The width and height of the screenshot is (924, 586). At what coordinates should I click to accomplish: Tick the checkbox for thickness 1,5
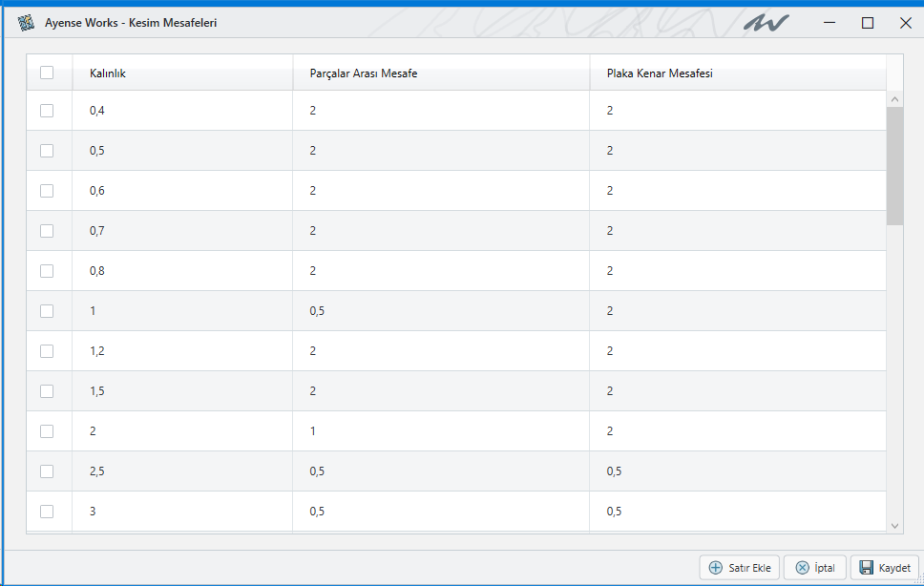[47, 391]
